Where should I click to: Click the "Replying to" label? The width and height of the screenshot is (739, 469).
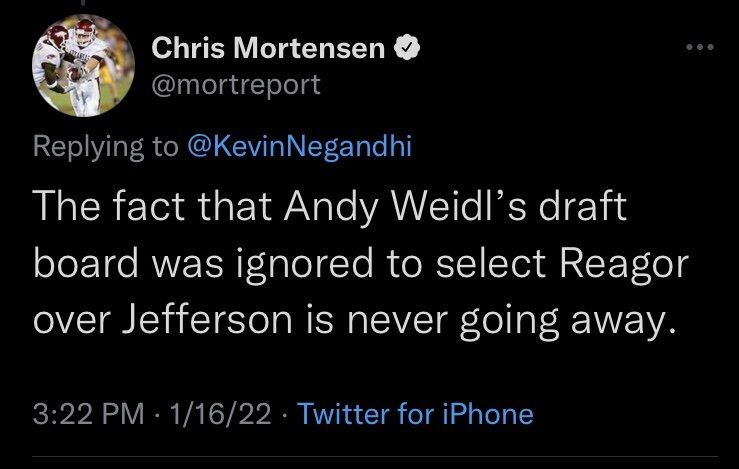(105, 147)
